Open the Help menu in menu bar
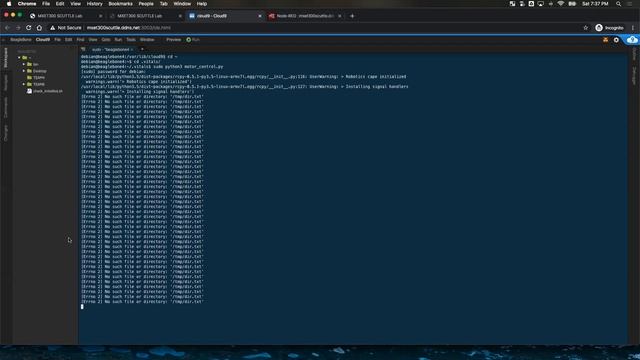 coord(202,4)
